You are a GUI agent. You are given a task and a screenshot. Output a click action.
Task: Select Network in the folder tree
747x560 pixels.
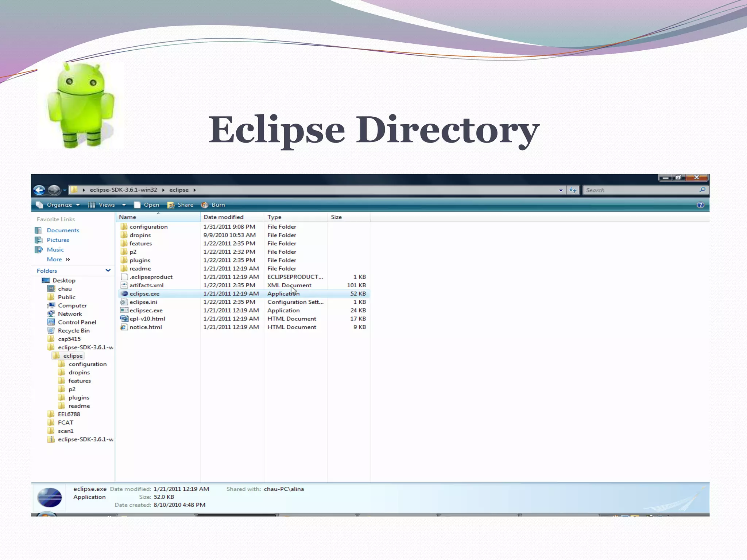(x=70, y=314)
